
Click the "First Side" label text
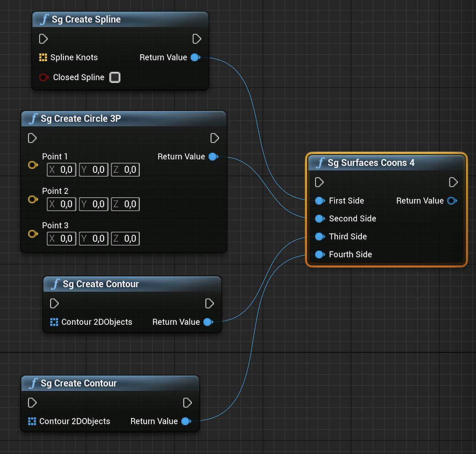[x=346, y=201]
